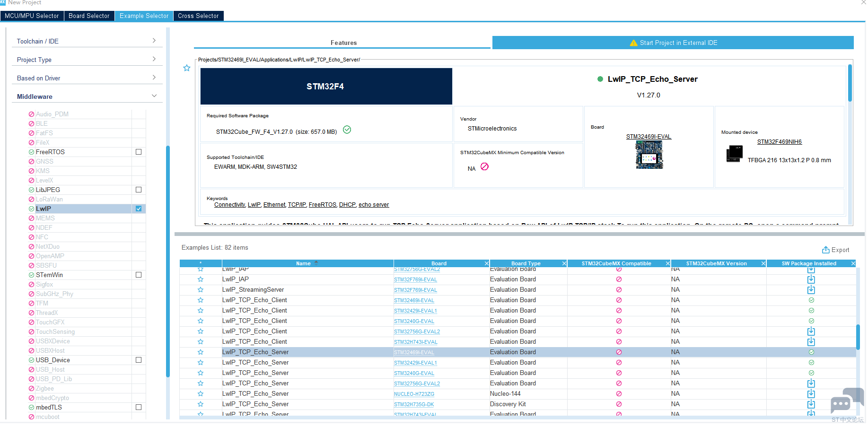This screenshot has width=868, height=427.
Task: Click the echo server keyword link
Action: tap(374, 205)
